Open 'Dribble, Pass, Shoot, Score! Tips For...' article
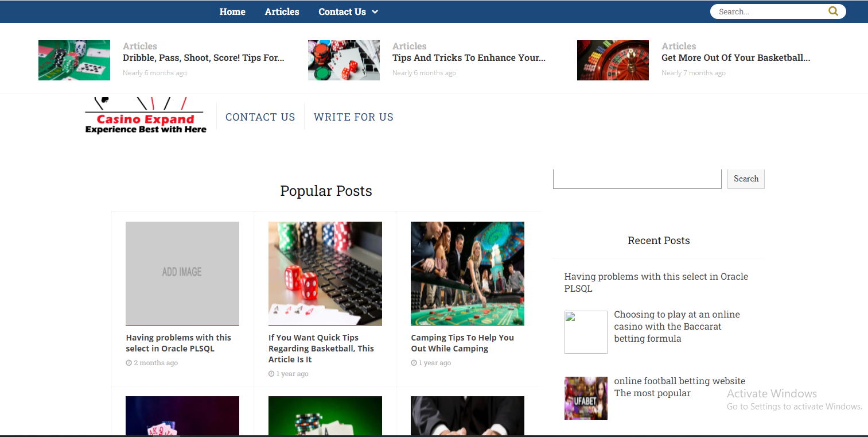868x437 pixels. coord(204,57)
